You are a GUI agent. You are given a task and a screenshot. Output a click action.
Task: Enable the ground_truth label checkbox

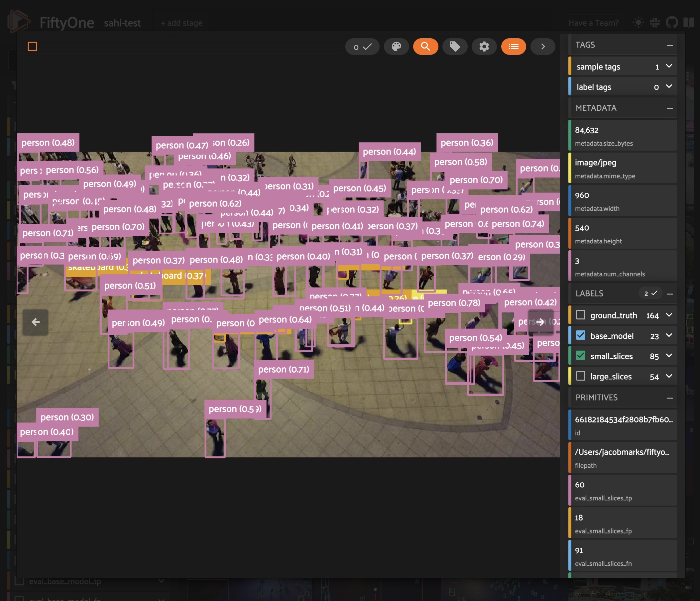(x=580, y=315)
